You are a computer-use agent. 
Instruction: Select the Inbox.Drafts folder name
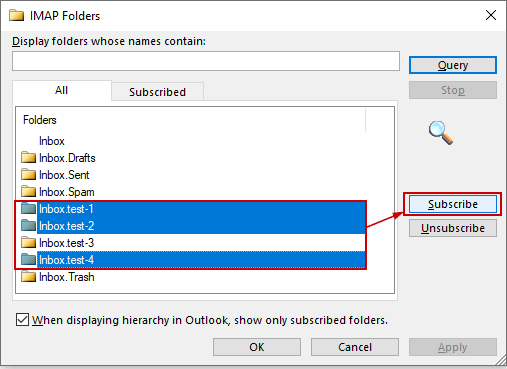click(67, 158)
